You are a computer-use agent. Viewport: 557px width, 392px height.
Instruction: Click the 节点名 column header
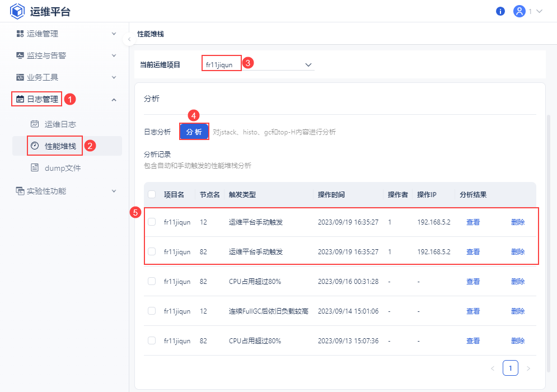pyautogui.click(x=209, y=195)
